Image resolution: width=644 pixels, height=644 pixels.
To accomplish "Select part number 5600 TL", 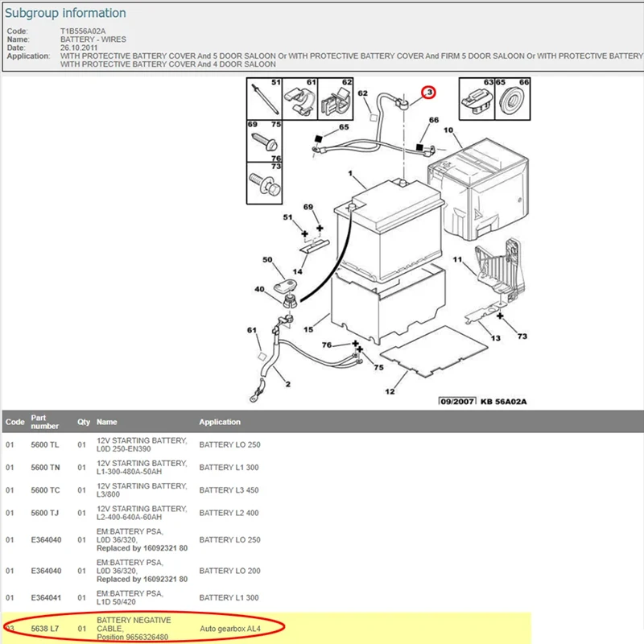I will 45,445.
